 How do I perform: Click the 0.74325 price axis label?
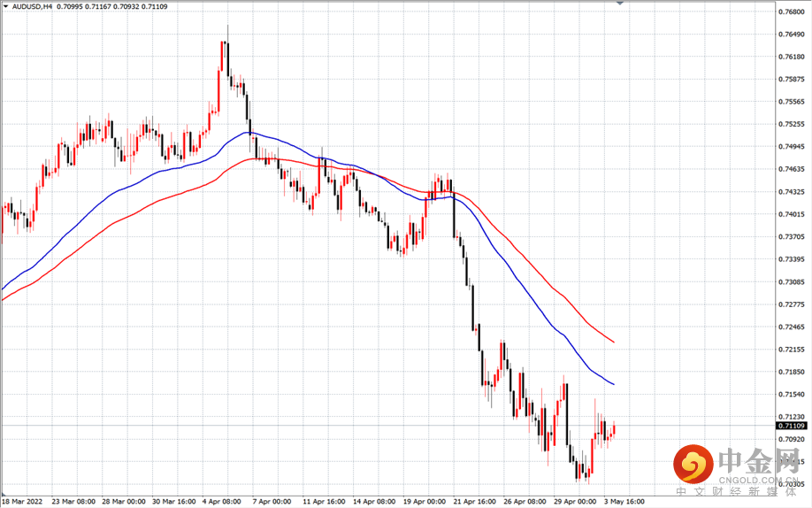click(x=792, y=192)
